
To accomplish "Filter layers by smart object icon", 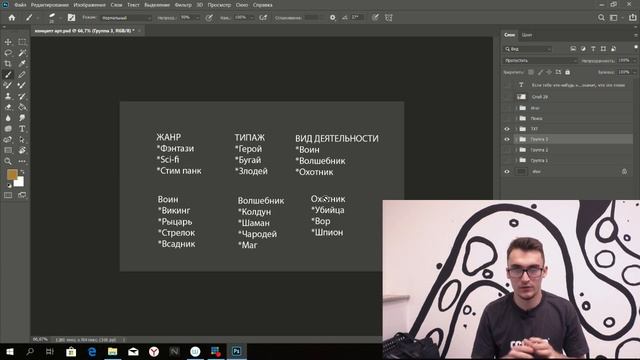I will [x=613, y=49].
